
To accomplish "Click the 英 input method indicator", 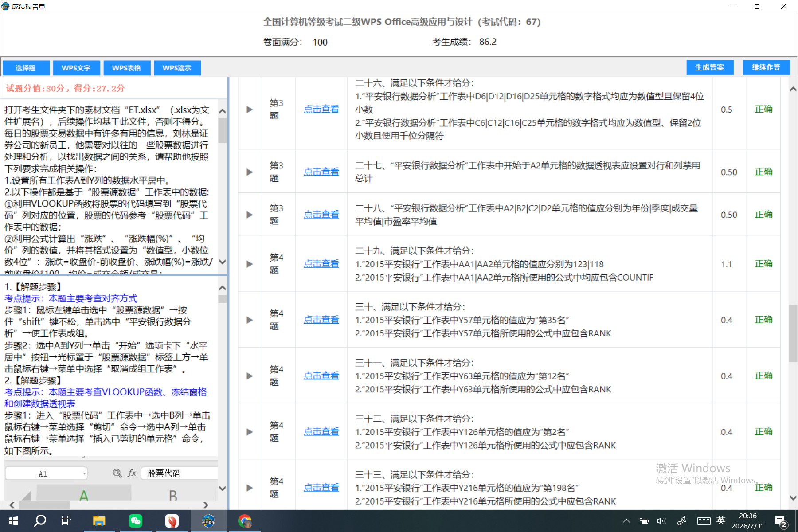I will point(721,520).
